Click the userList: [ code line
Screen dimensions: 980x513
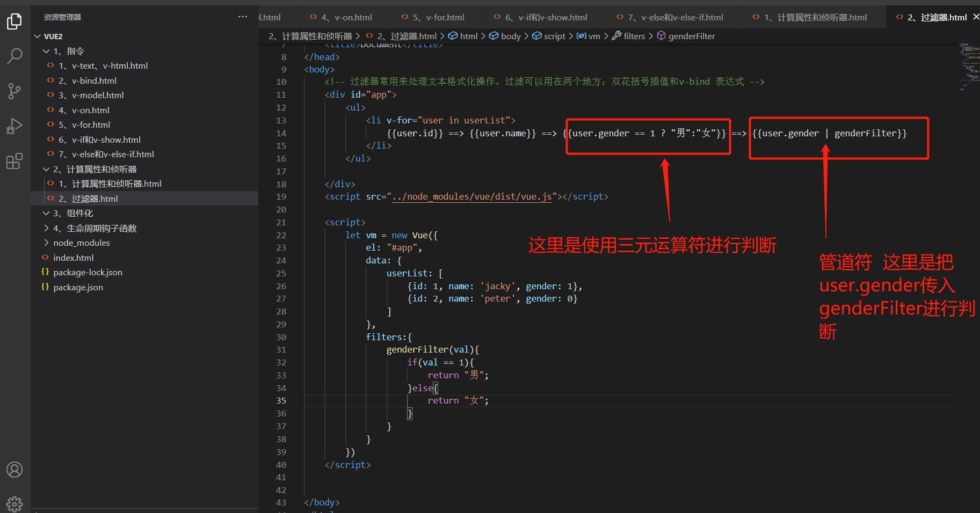415,273
